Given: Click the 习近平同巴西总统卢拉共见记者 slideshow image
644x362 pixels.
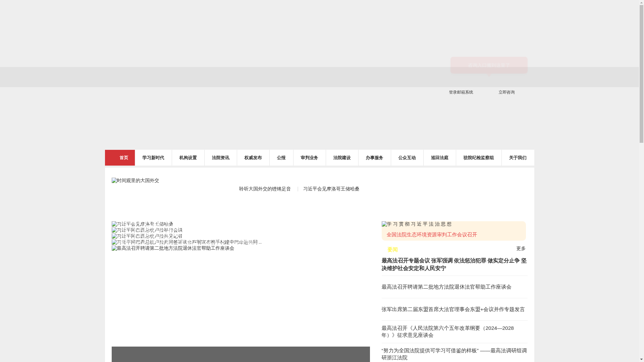Looking at the screenshot, I should click(x=147, y=236).
